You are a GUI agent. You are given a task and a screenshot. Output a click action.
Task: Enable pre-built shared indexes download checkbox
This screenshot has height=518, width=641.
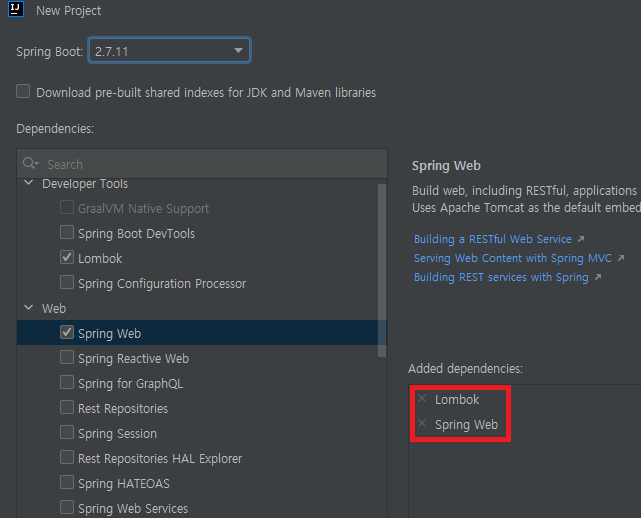tap(23, 91)
